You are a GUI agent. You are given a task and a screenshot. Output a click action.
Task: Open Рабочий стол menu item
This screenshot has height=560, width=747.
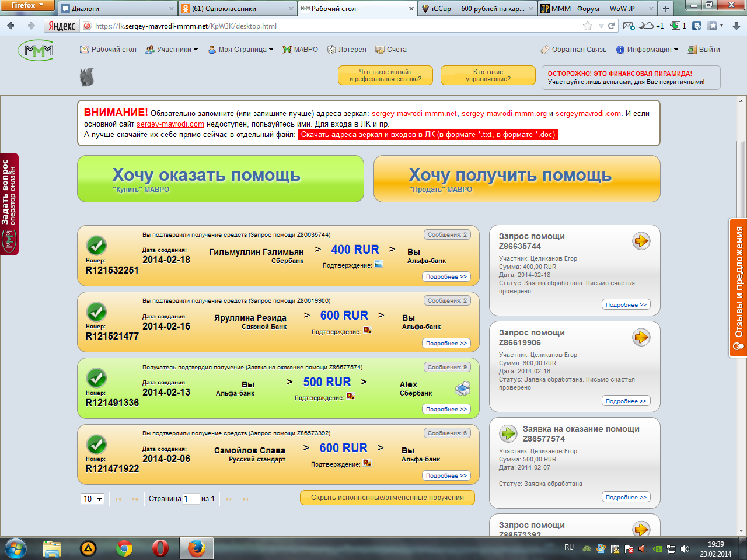click(x=108, y=50)
